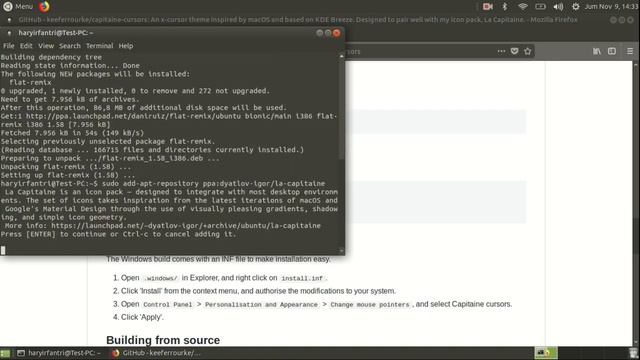The image size is (640, 360).
Task: Click the terminal title icon beside haryirfantri@Test-PC
Action: [x=10, y=33]
